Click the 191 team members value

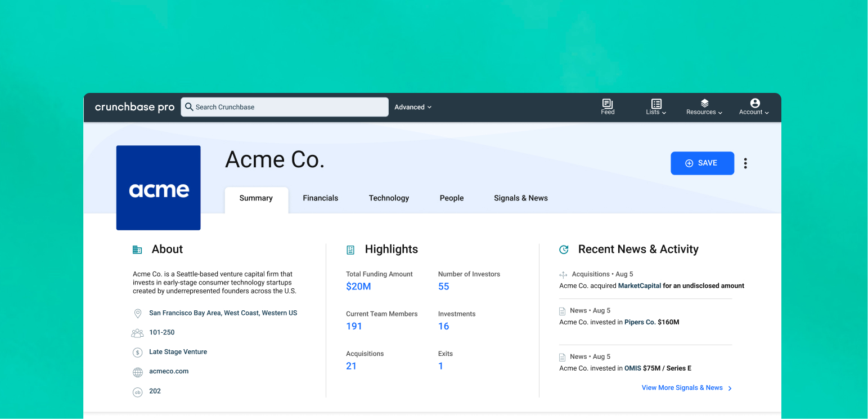click(x=354, y=326)
